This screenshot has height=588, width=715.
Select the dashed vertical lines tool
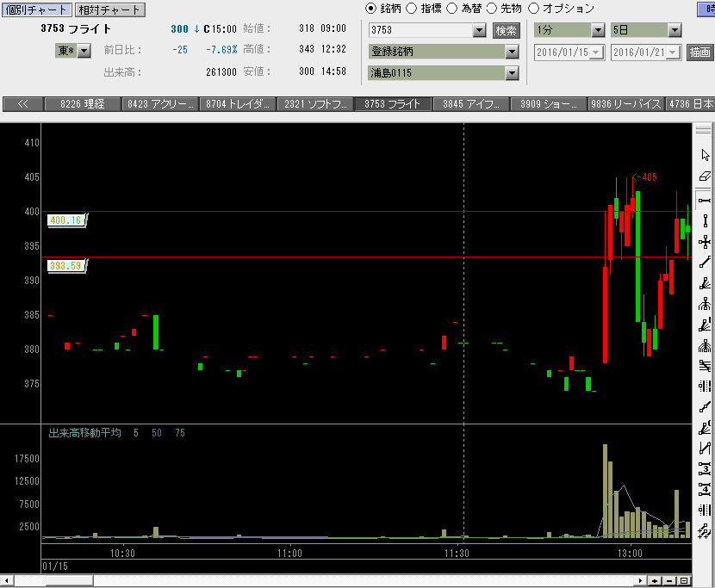coord(705,386)
